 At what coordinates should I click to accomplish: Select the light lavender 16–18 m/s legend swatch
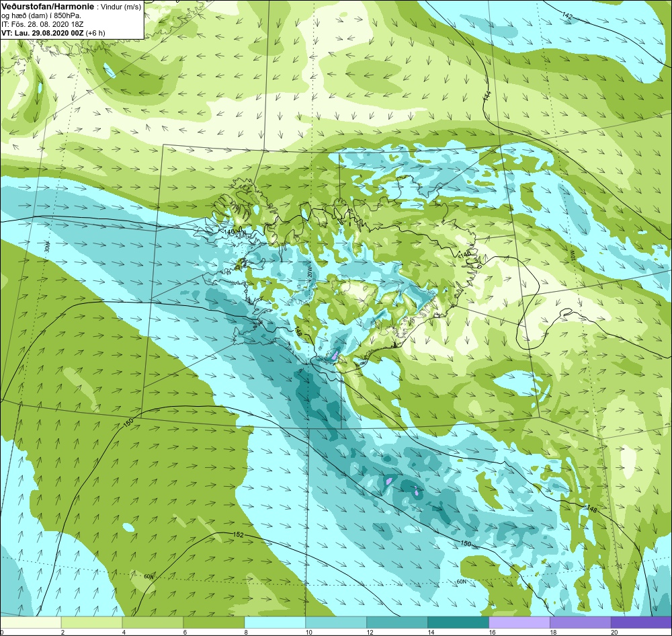pos(519,623)
